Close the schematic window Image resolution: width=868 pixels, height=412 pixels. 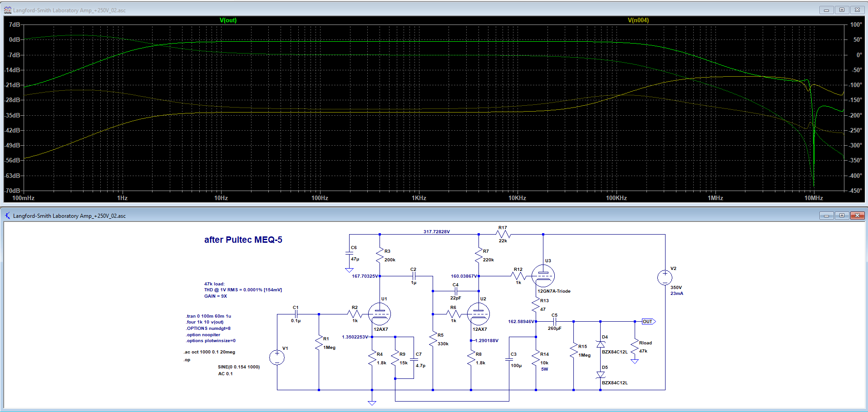857,216
